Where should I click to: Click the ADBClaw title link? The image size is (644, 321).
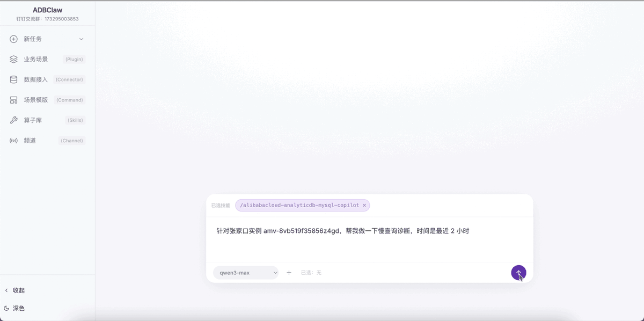pos(47,9)
